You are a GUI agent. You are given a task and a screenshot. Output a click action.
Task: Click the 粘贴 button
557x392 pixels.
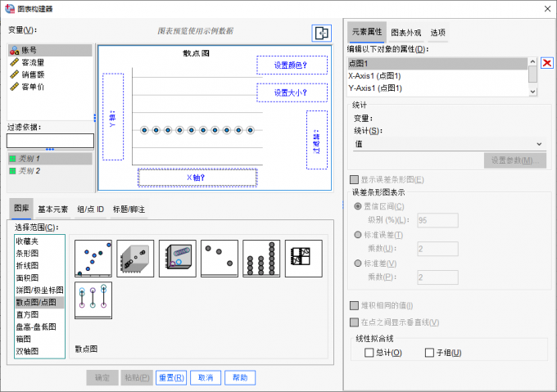[137, 378]
